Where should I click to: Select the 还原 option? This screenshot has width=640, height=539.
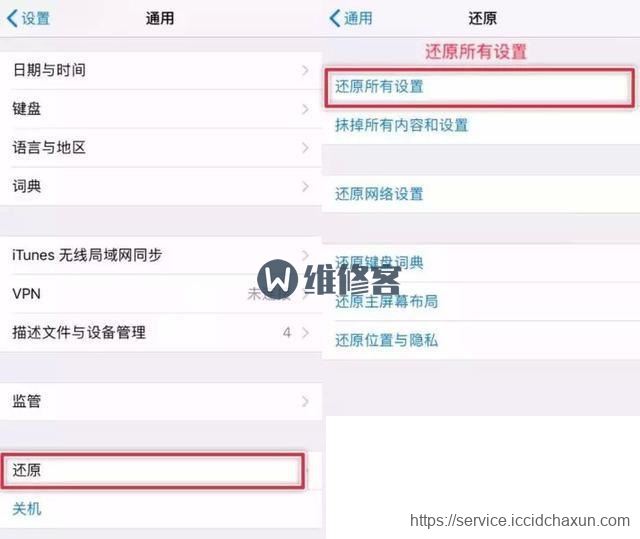[153, 470]
